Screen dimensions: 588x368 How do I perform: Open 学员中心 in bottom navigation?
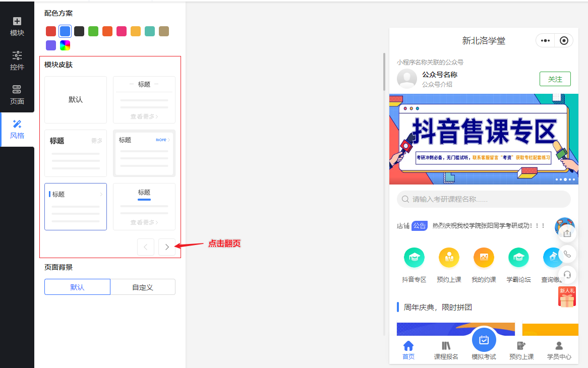(559, 350)
